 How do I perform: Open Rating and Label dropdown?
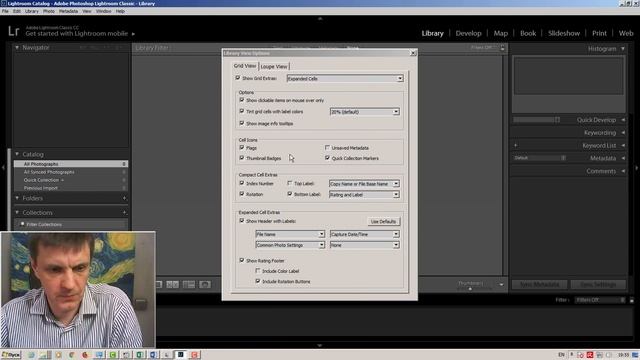click(x=364, y=195)
